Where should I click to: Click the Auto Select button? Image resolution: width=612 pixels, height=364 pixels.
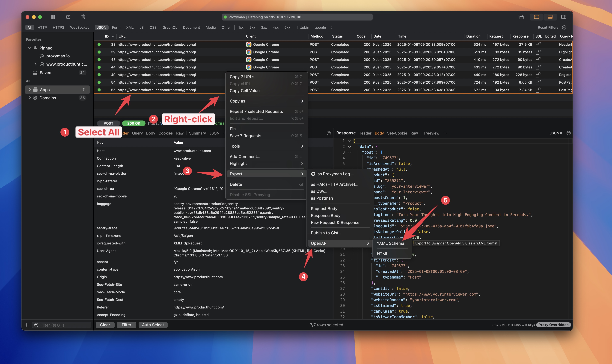(153, 325)
